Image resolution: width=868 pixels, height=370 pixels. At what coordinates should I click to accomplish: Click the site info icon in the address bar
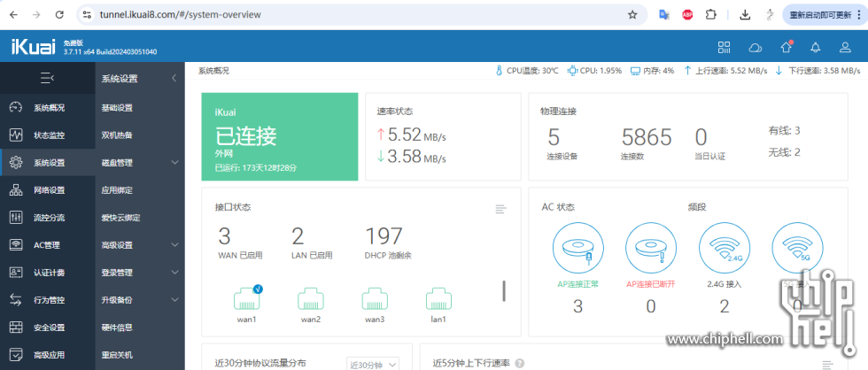pyautogui.click(x=87, y=15)
